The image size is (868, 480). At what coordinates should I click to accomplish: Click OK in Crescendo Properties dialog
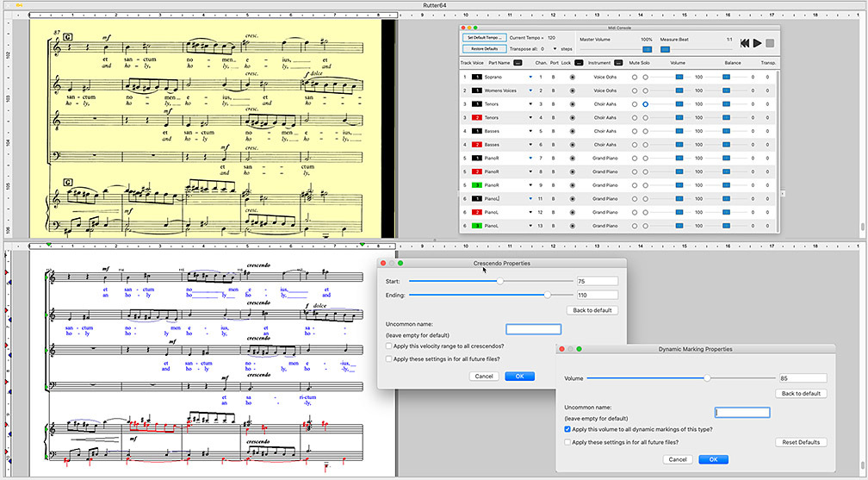click(x=520, y=377)
